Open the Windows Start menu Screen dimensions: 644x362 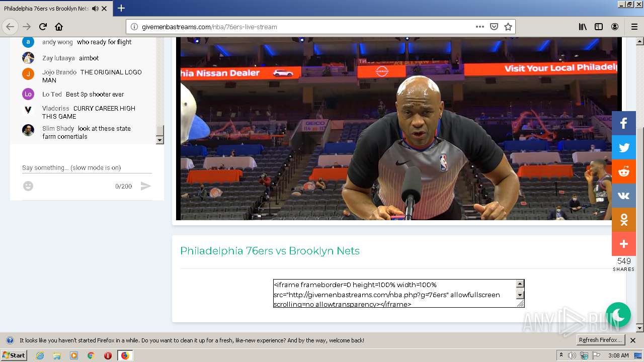coord(14,355)
